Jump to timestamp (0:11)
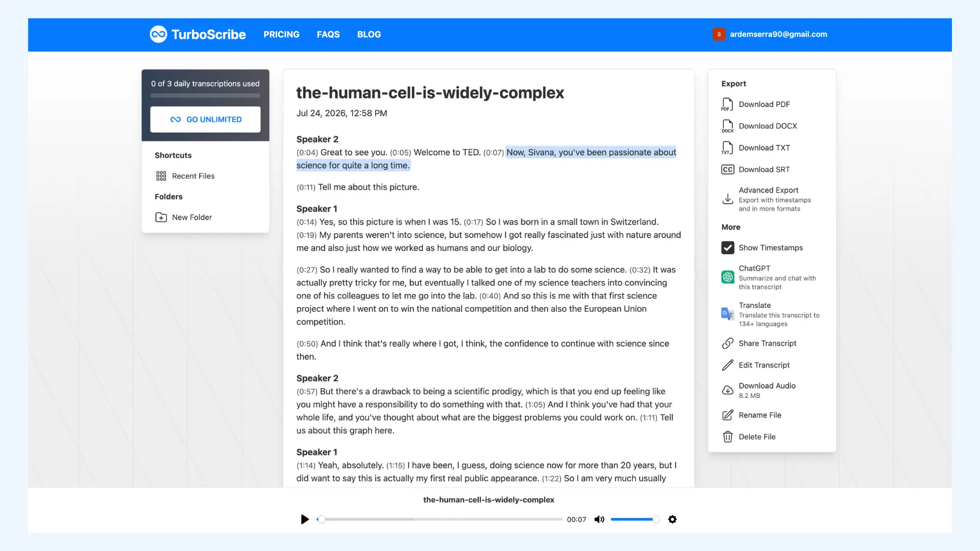The width and height of the screenshot is (980, 551). point(306,187)
